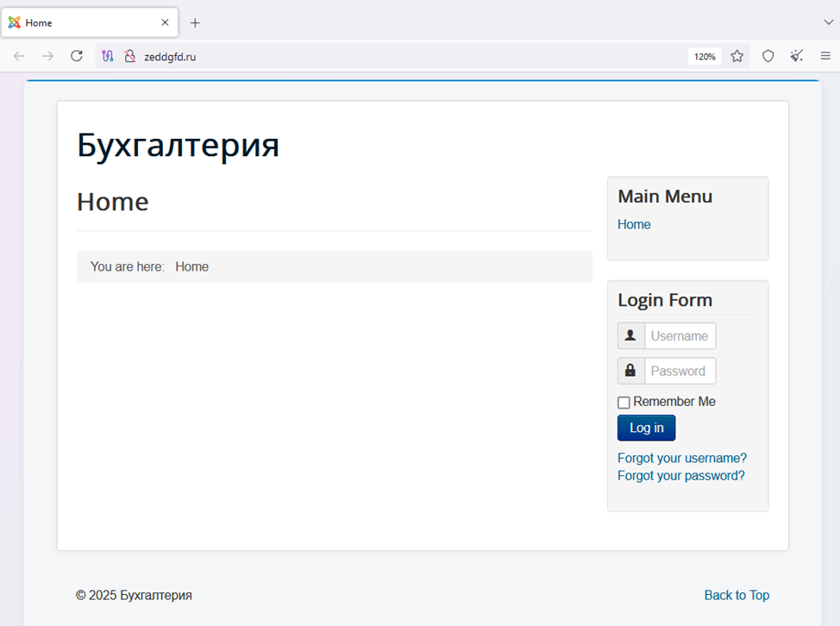Open Home in the Main Menu
Image resolution: width=840 pixels, height=626 pixels.
coord(634,224)
